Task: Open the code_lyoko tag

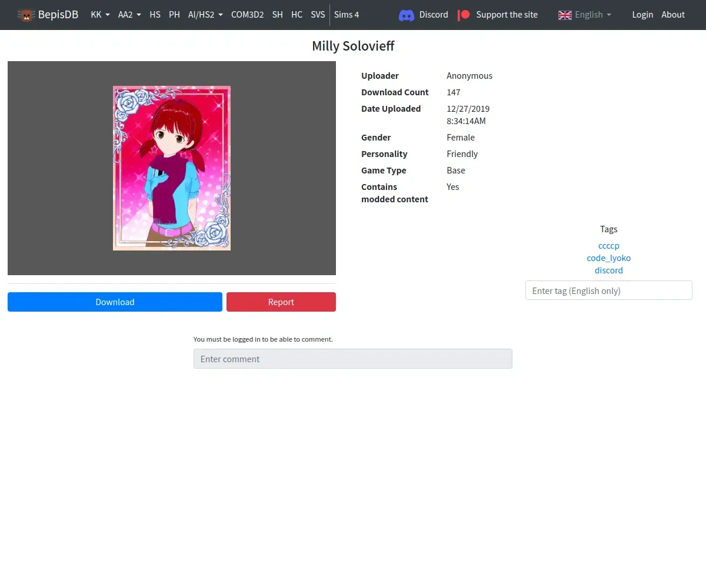Action: tap(609, 258)
